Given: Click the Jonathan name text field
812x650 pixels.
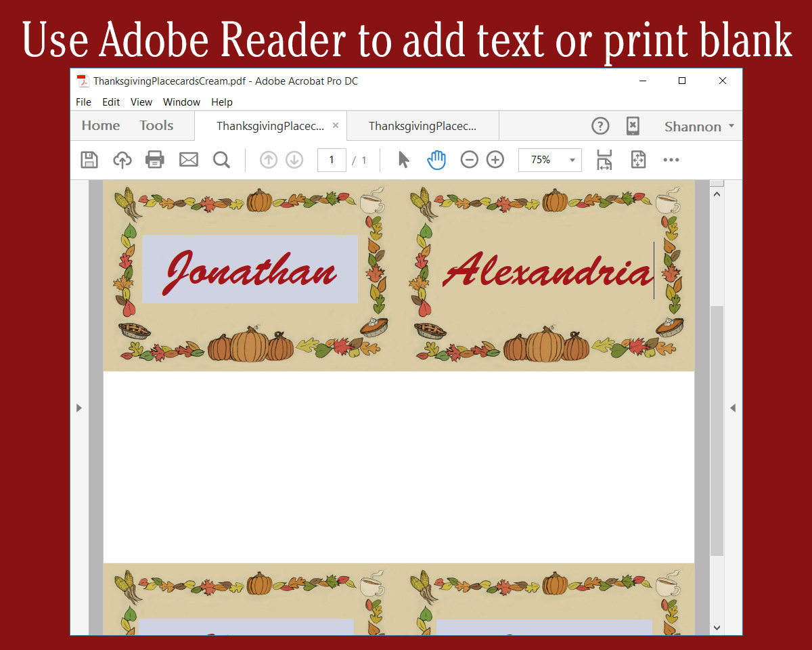Looking at the screenshot, I should click(250, 269).
